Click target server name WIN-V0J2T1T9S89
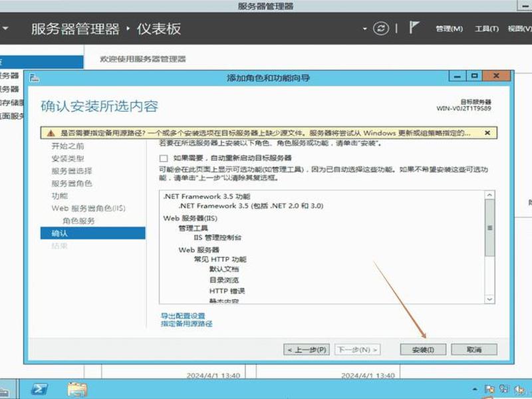 [x=464, y=108]
